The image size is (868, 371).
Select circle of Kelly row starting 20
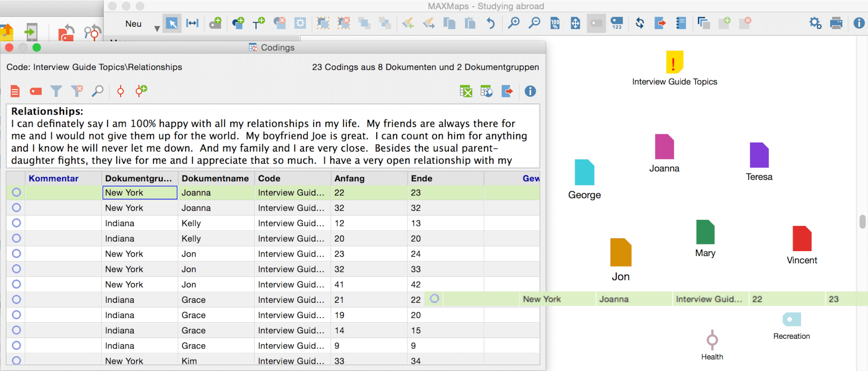click(16, 238)
